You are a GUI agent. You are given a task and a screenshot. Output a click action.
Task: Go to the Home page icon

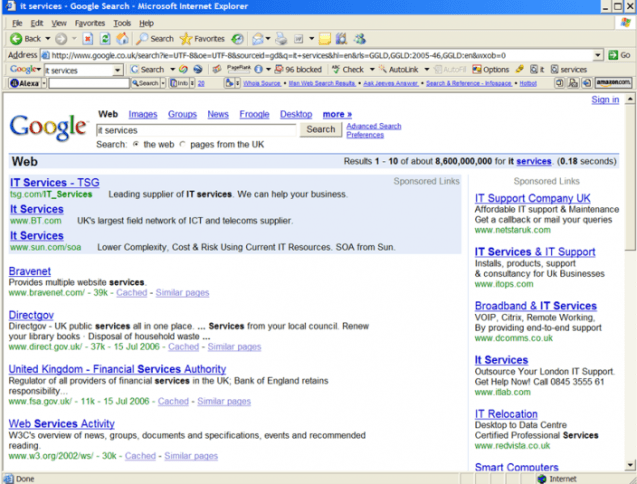(122, 39)
